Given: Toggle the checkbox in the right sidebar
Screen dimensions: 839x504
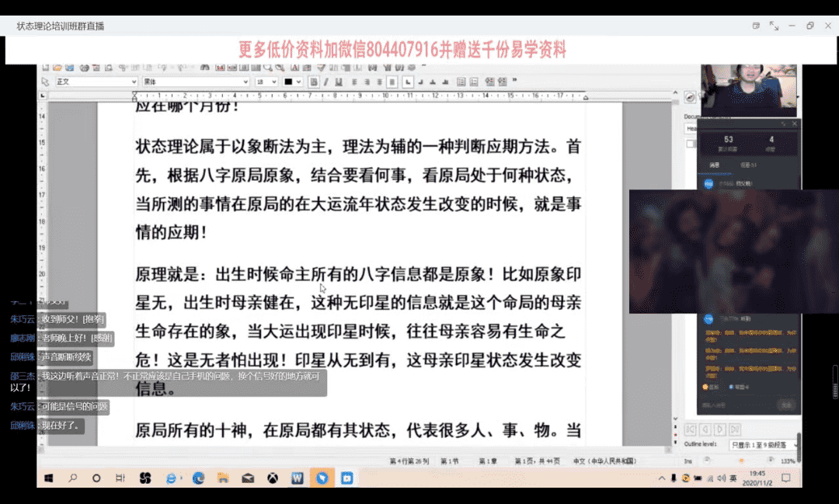Looking at the screenshot, I should coord(690,144).
